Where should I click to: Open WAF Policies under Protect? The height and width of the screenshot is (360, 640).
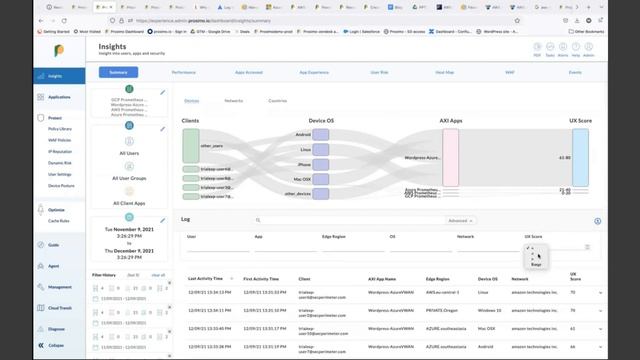click(x=60, y=140)
